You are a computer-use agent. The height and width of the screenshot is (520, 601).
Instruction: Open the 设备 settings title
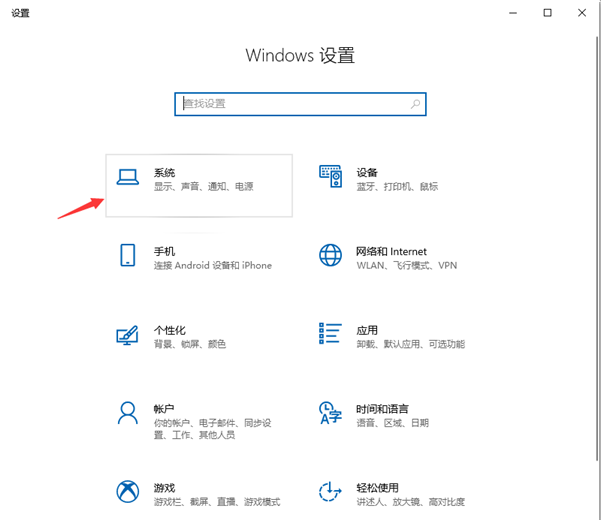tap(367, 173)
